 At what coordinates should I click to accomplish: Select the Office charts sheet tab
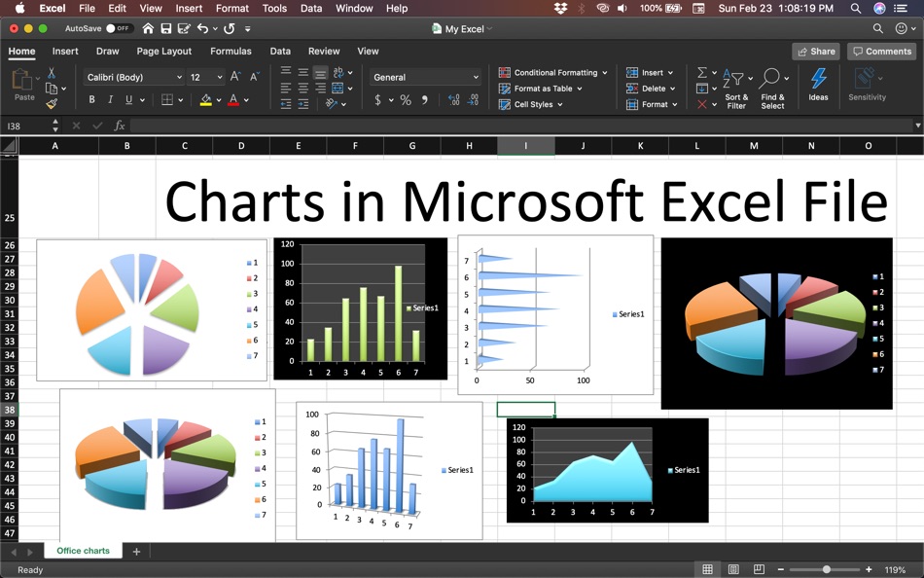(83, 551)
